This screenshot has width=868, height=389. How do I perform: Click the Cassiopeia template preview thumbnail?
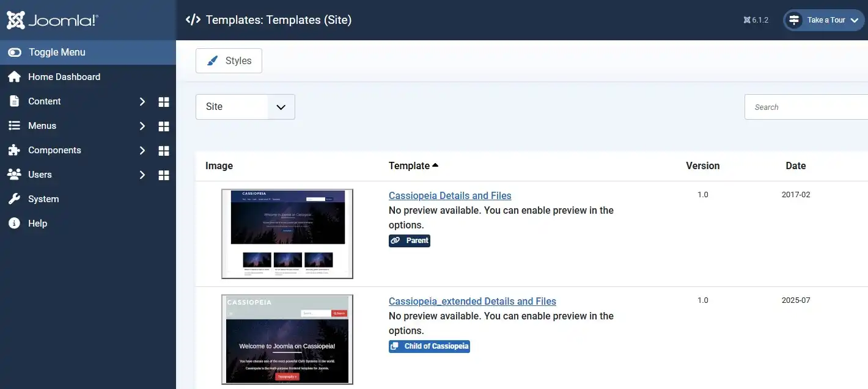(287, 234)
